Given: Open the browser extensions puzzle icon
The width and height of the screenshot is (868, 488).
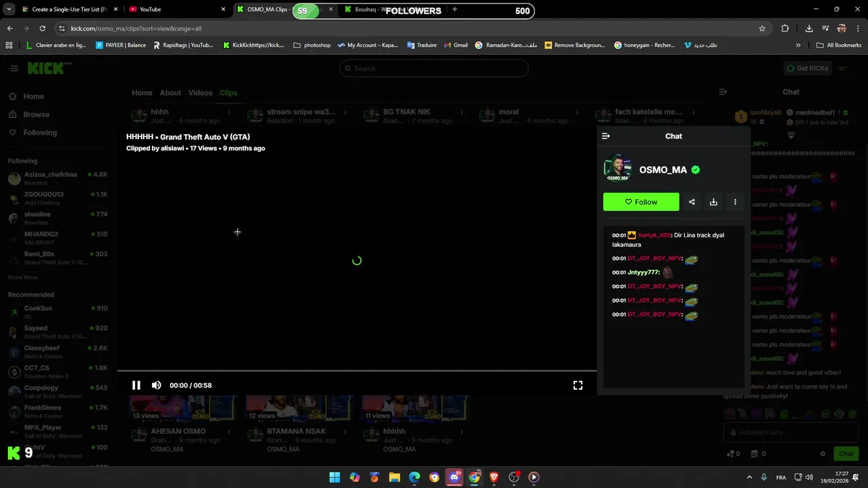Looking at the screenshot, I should pyautogui.click(x=785, y=28).
